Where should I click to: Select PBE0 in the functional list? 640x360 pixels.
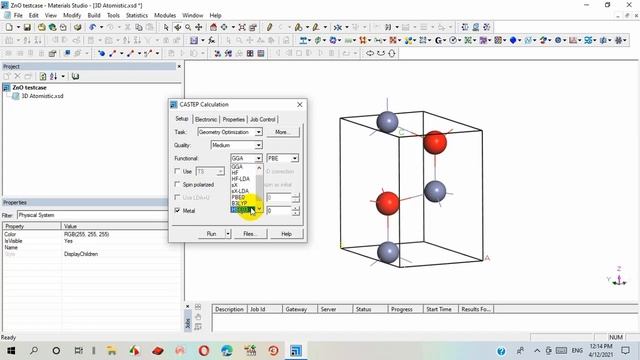[238, 197]
